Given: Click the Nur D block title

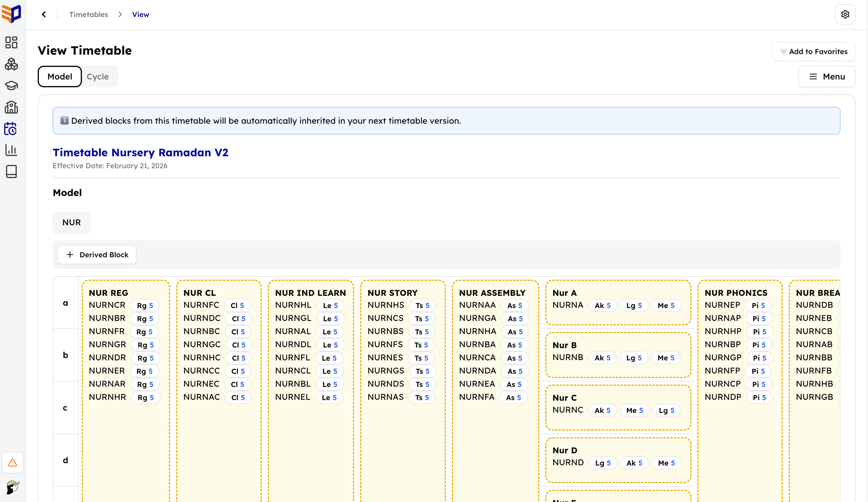Looking at the screenshot, I should pos(565,450).
